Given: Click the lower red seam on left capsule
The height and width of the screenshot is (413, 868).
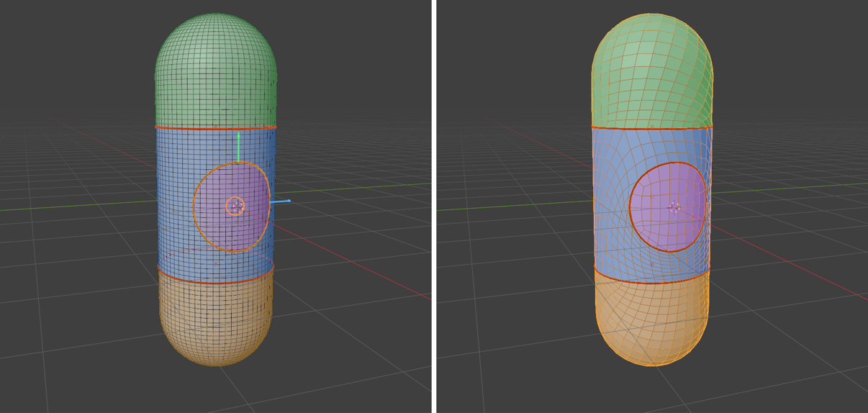Looking at the screenshot, I should pyautogui.click(x=216, y=282).
